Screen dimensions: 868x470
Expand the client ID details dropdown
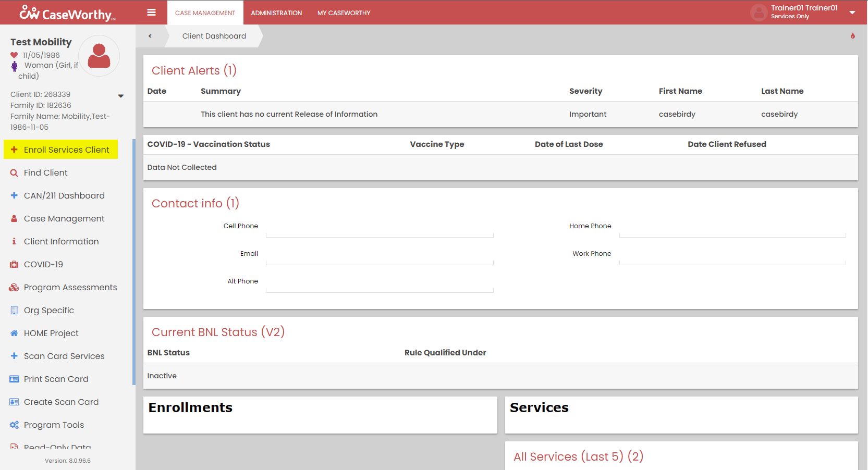(121, 96)
